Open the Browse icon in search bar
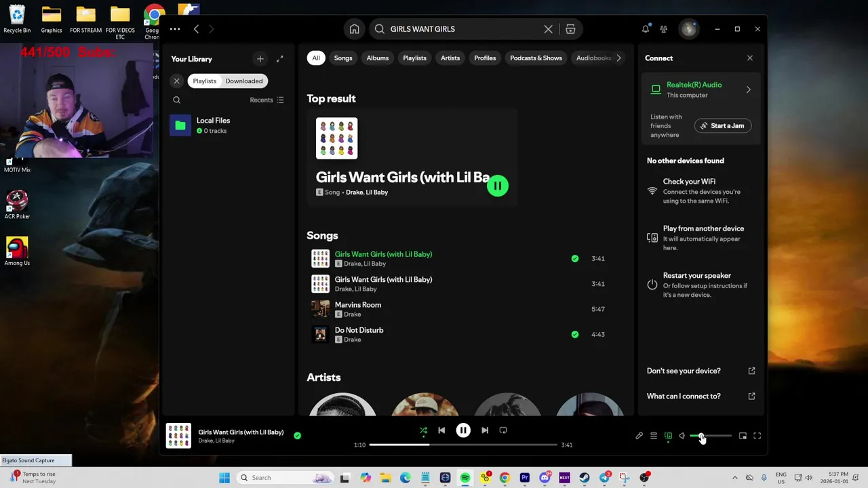The width and height of the screenshot is (868, 488). point(570,29)
